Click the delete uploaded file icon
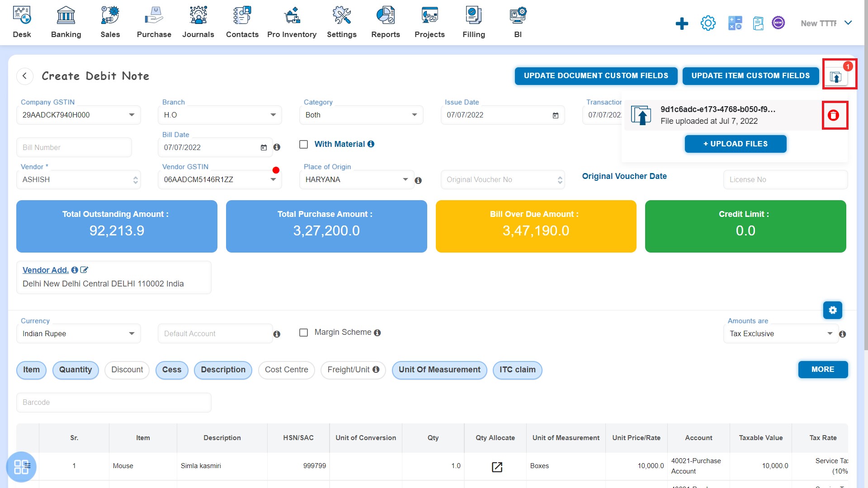Image resolution: width=868 pixels, height=488 pixels. coord(834,115)
